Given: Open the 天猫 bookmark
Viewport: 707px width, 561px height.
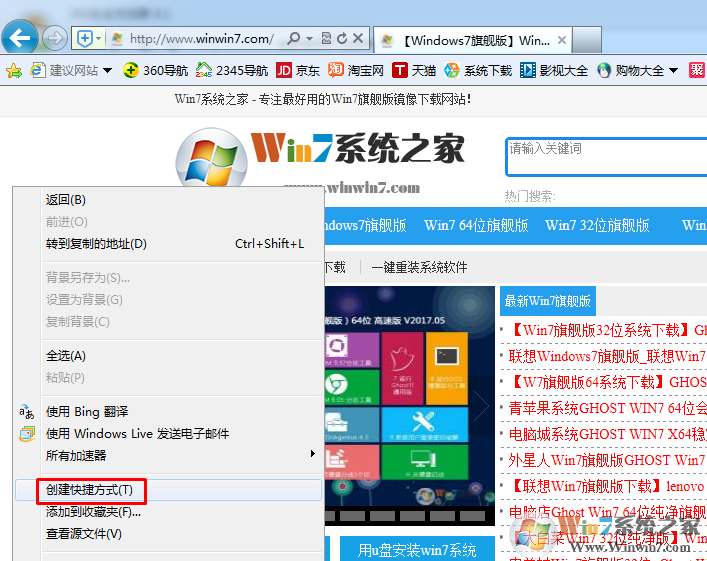Looking at the screenshot, I should click(x=414, y=70).
